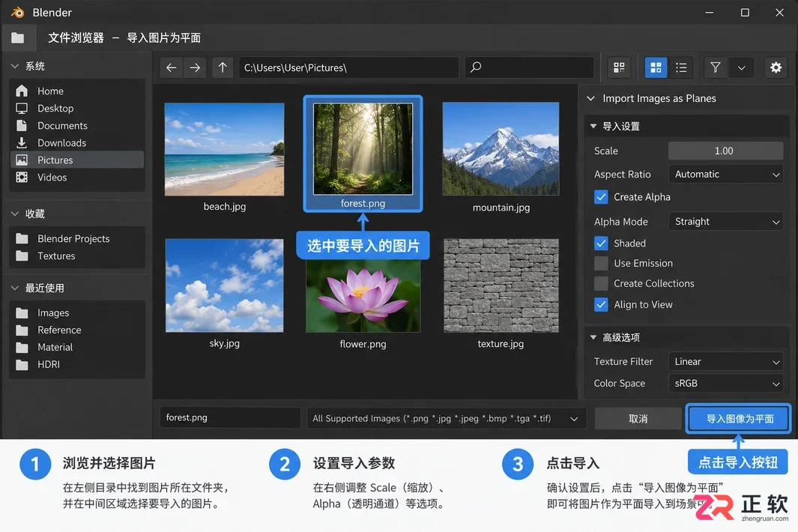Select the forest.png thumbnail
The image size is (798, 532).
point(363,149)
